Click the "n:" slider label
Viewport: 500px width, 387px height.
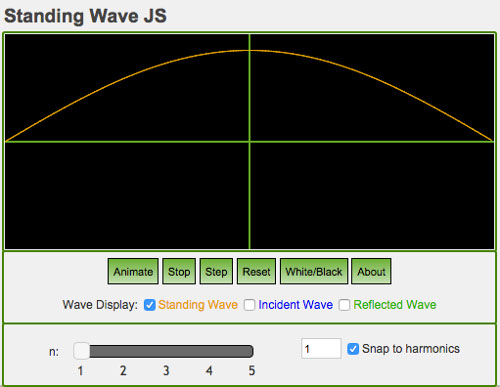[x=54, y=352]
